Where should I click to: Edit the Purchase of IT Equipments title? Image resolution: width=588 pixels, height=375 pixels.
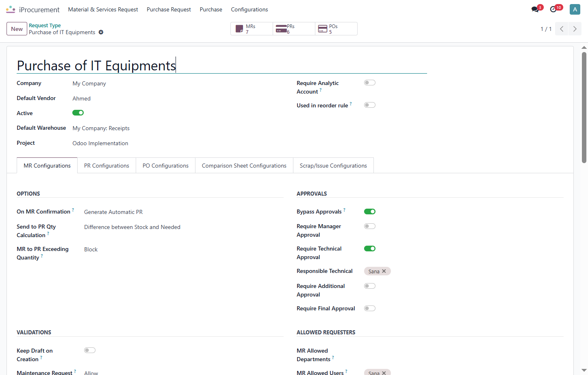222,65
